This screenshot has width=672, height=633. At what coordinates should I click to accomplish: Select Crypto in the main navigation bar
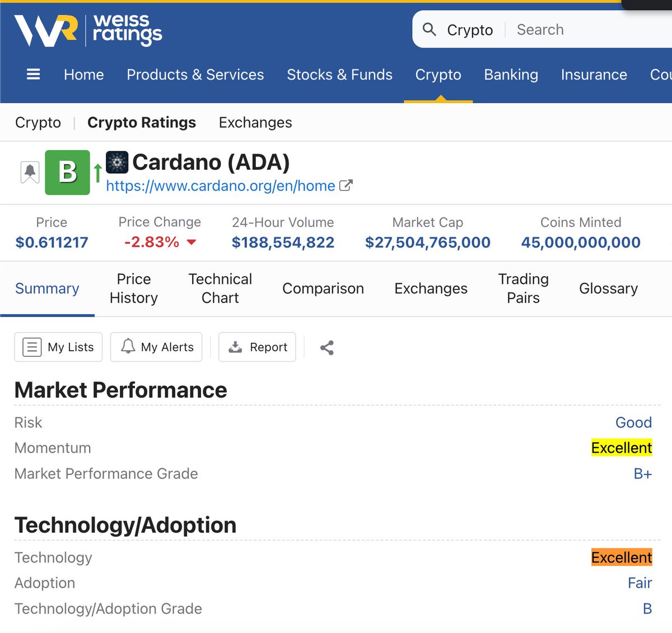pos(438,75)
